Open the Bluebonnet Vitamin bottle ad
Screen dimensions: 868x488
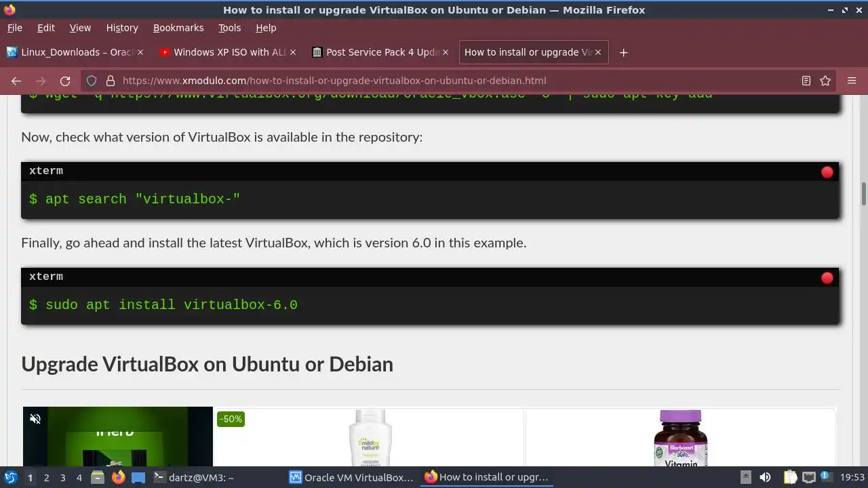pyautogui.click(x=681, y=436)
